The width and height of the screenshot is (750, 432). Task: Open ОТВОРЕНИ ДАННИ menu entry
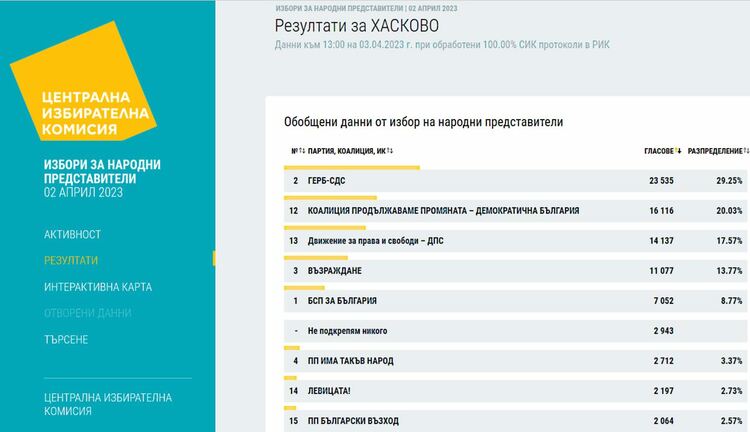click(88, 313)
